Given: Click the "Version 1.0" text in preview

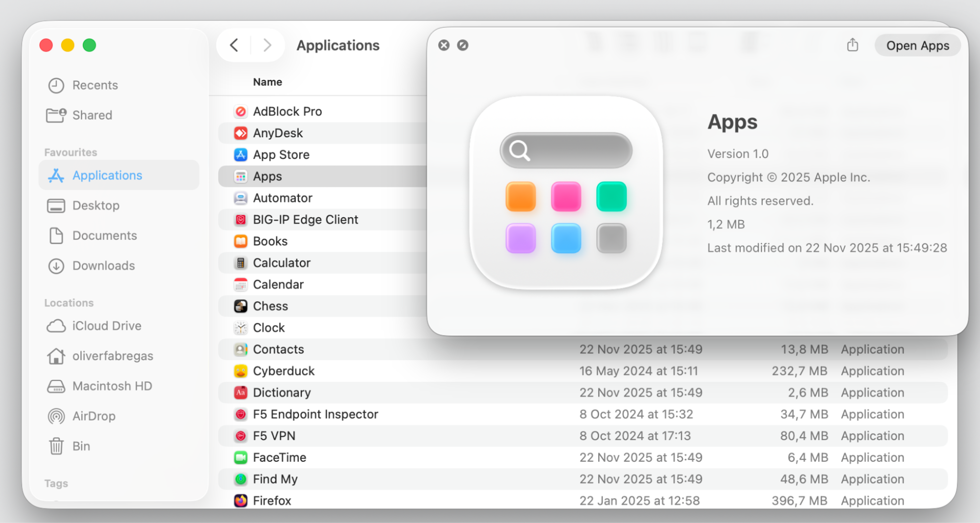Looking at the screenshot, I should pyautogui.click(x=737, y=154).
